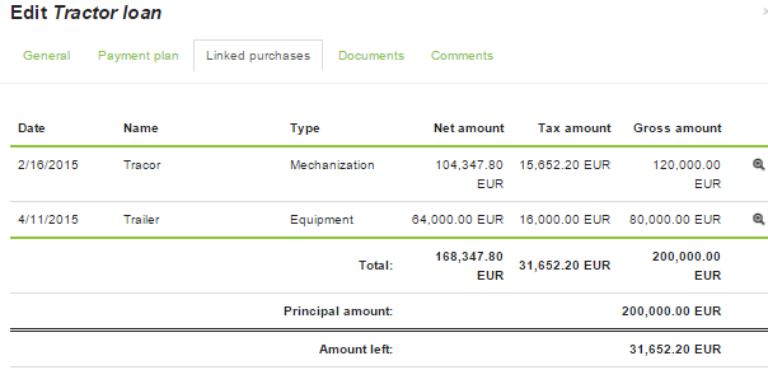Click the 2/16/2015 date cell
Screen dimensions: 768x384
48,165
